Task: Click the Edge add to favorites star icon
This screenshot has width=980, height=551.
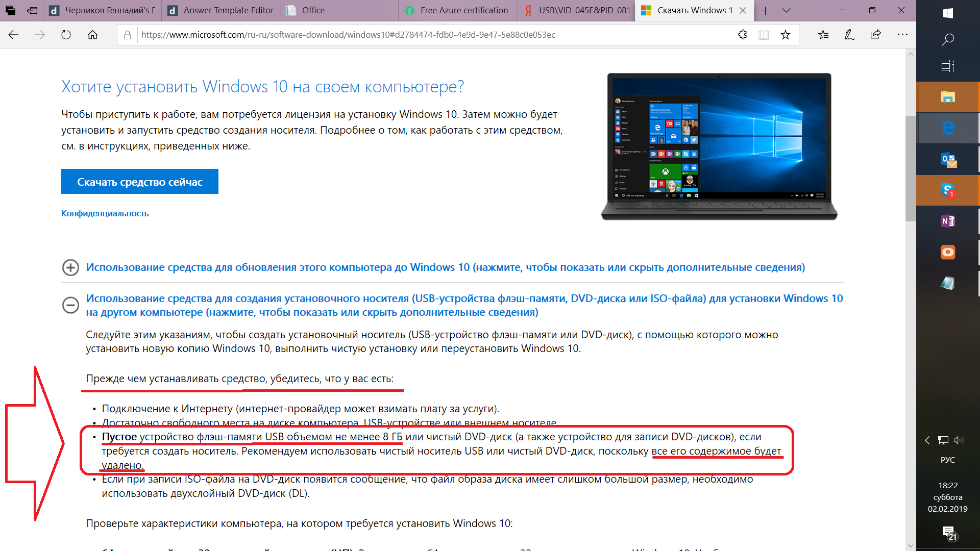Action: pos(786,34)
